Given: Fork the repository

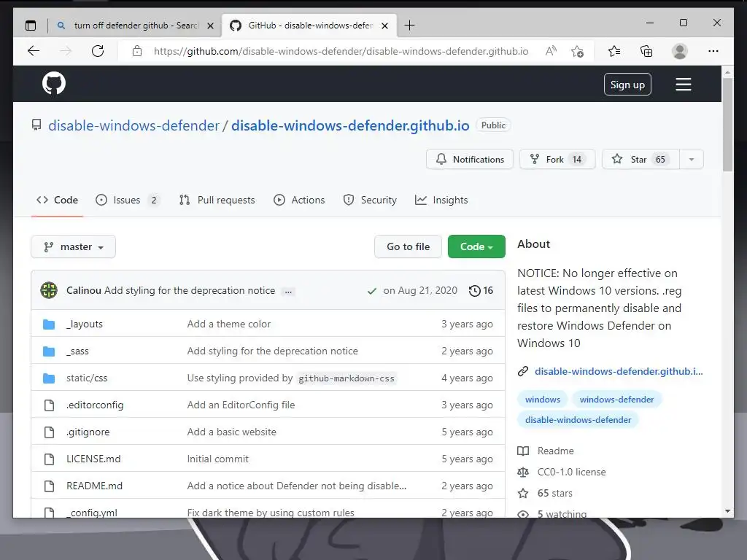Looking at the screenshot, I should (557, 160).
